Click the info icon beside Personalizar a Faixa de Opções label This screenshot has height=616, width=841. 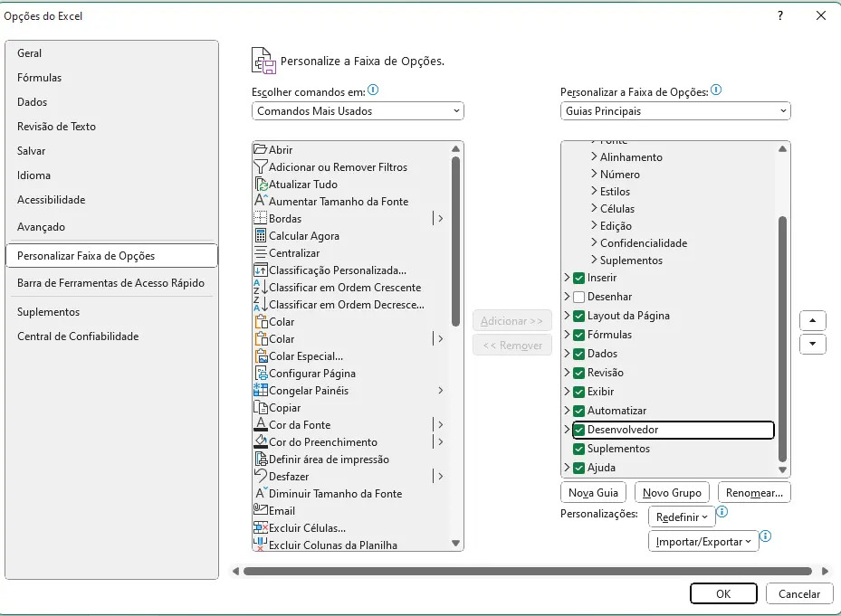click(716, 90)
